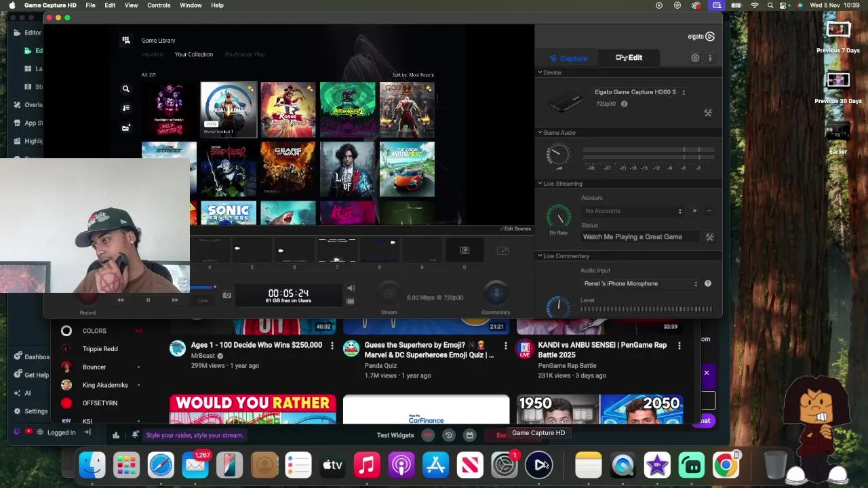The image size is (868, 488).
Task: Add a streaming account with the plus icon
Action: 694,211
